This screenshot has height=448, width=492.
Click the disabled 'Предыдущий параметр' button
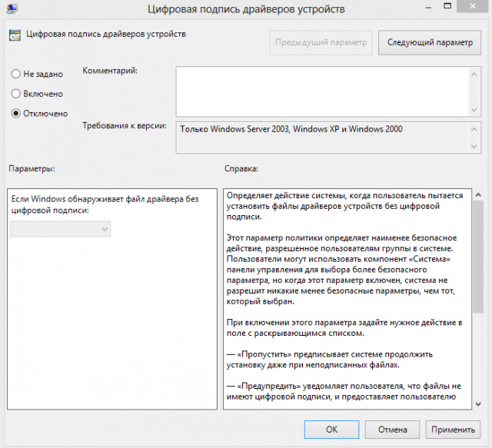pyautogui.click(x=321, y=43)
